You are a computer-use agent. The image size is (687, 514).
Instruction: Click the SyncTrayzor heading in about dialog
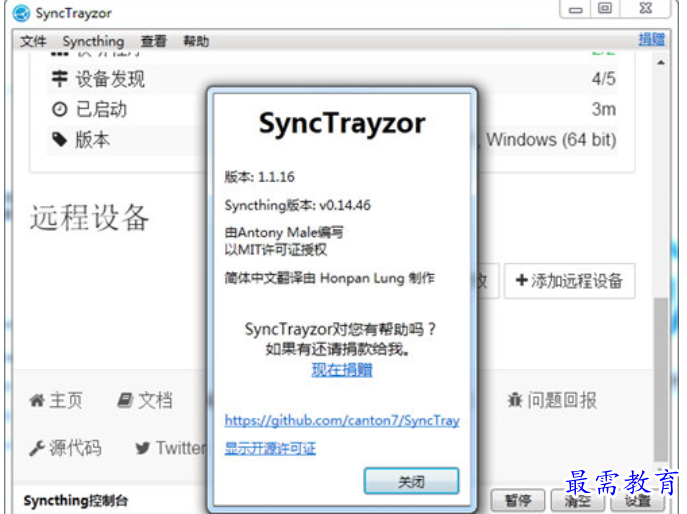click(342, 123)
